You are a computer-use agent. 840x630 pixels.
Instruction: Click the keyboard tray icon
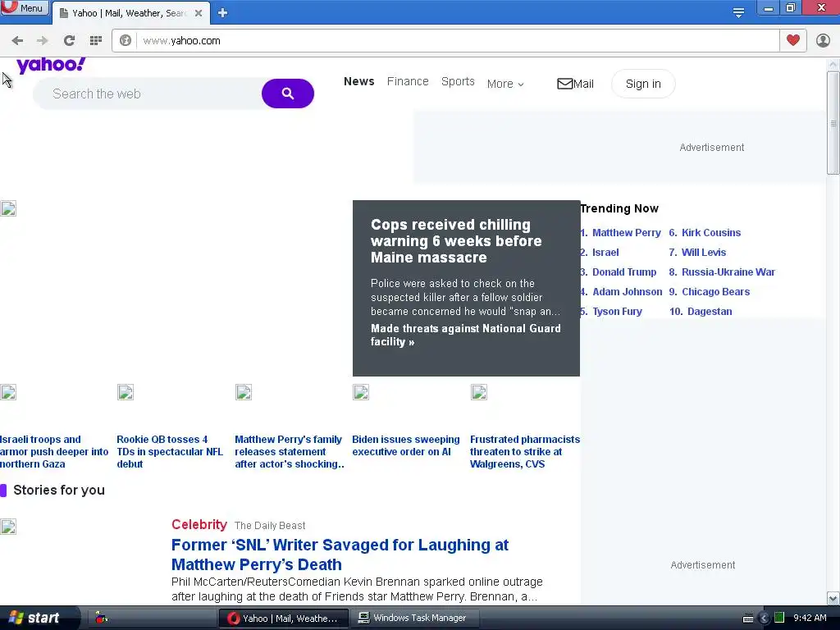tap(748, 619)
